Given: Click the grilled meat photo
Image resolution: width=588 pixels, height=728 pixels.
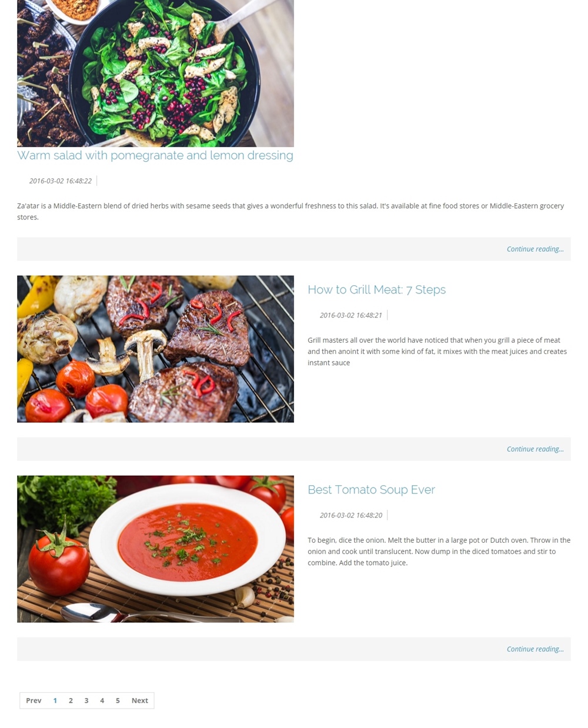Looking at the screenshot, I should point(155,349).
